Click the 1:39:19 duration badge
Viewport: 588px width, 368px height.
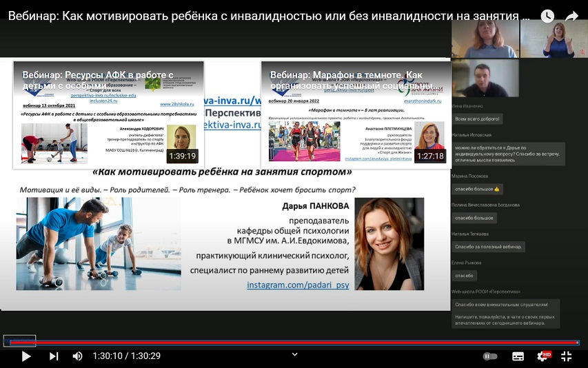tap(183, 156)
